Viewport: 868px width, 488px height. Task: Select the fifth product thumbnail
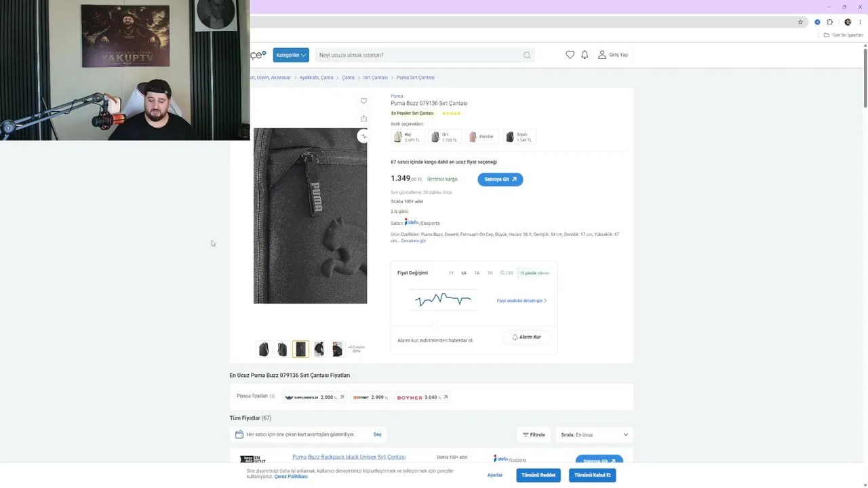(x=337, y=349)
